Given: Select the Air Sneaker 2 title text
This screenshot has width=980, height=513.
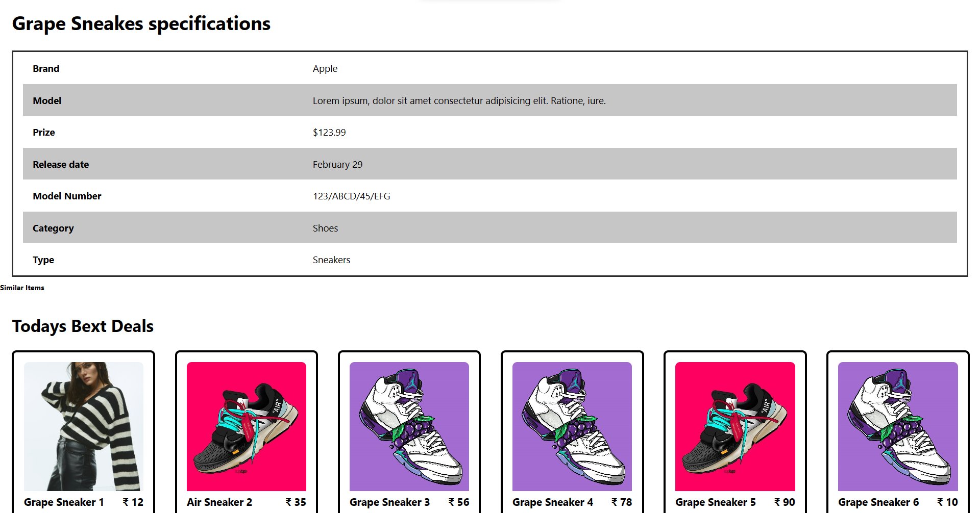Looking at the screenshot, I should pos(219,502).
